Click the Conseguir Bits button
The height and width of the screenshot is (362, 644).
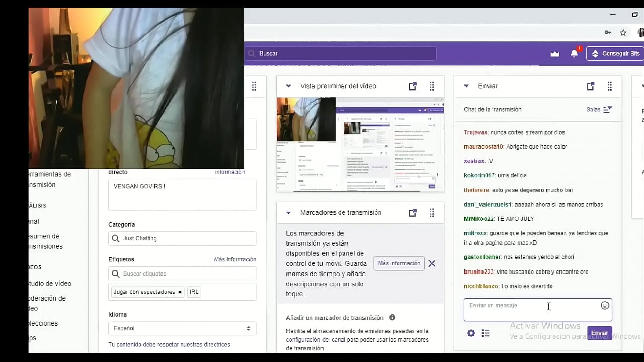(615, 54)
